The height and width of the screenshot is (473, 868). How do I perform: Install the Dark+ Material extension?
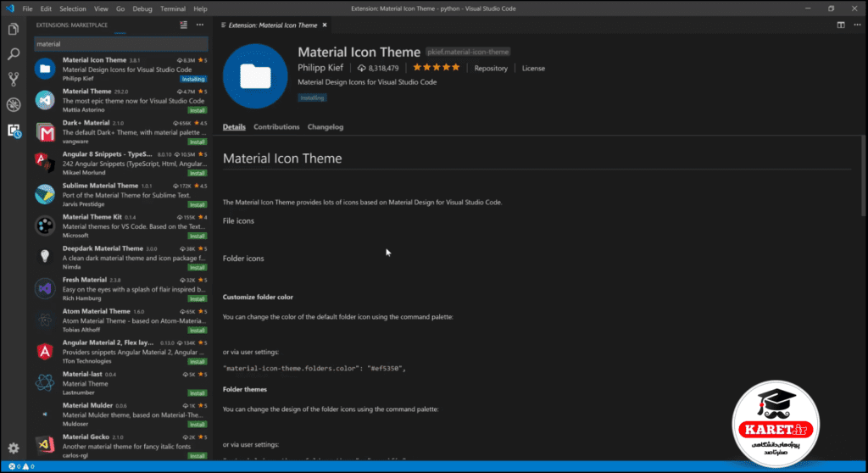pos(197,142)
